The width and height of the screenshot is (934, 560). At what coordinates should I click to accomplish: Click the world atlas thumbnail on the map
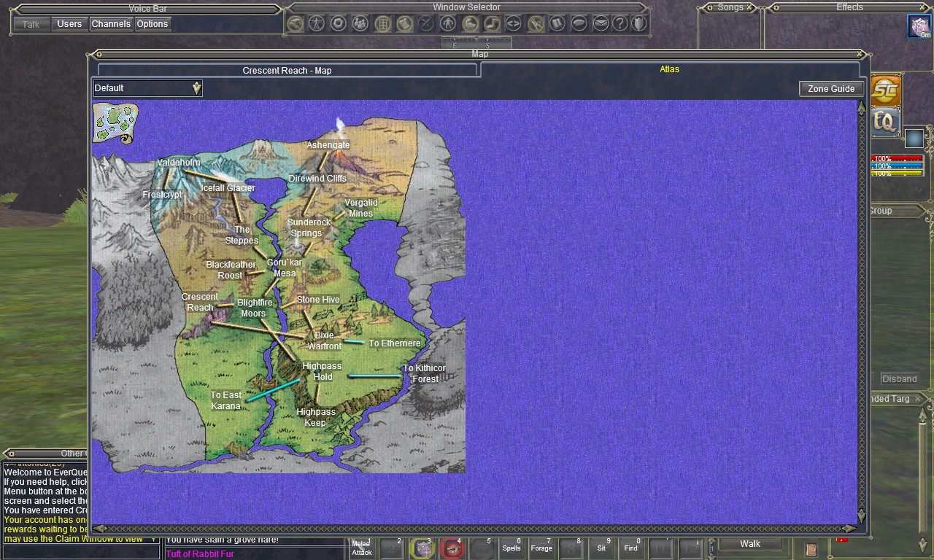click(x=116, y=122)
